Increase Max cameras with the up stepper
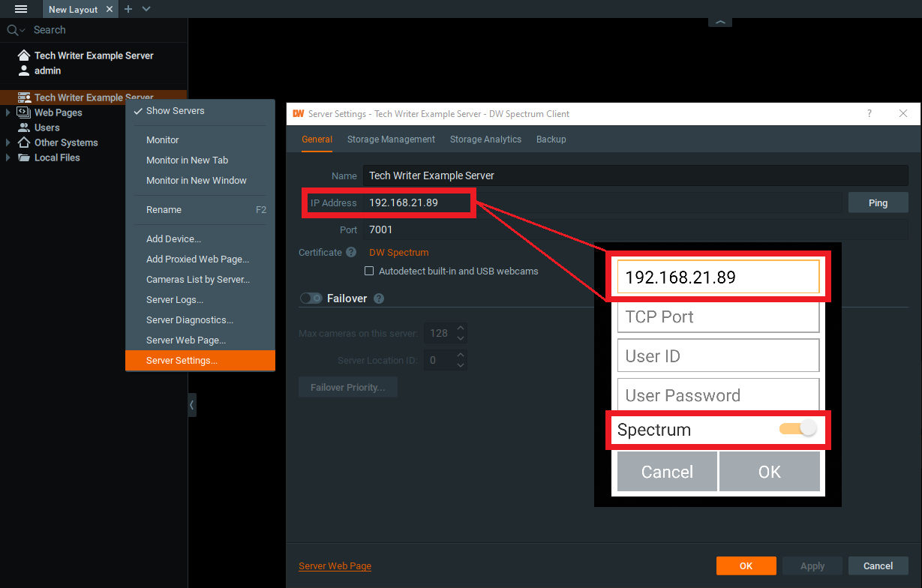 (x=461, y=328)
